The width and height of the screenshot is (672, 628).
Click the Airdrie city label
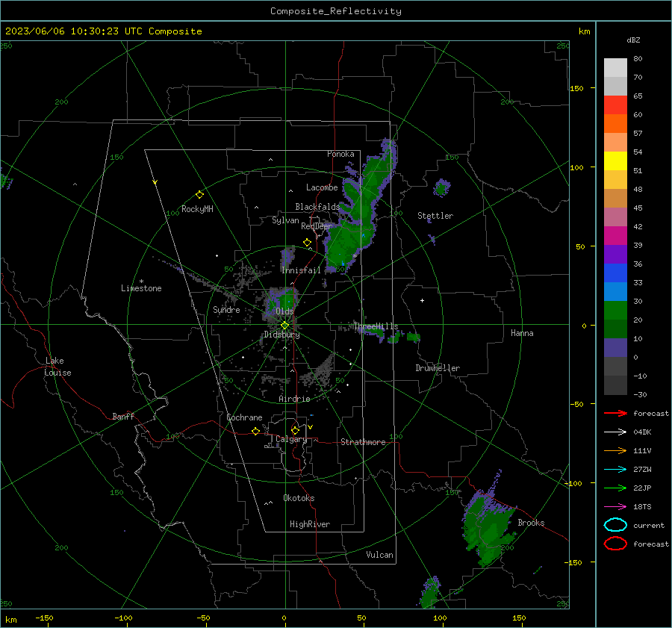tap(294, 399)
